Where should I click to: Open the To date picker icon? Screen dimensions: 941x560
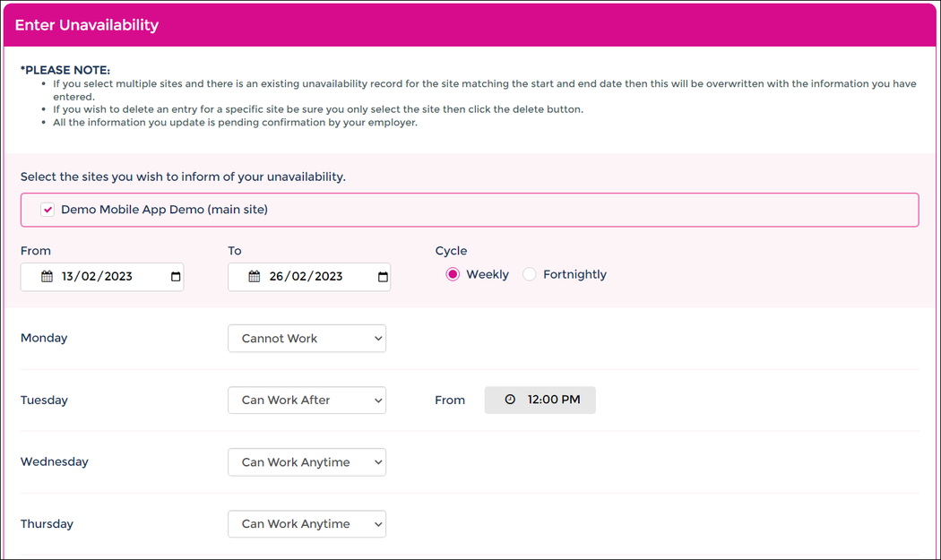coord(382,277)
